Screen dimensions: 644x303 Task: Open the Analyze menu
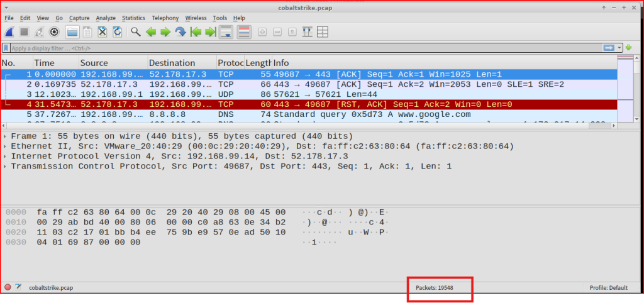[x=106, y=18]
